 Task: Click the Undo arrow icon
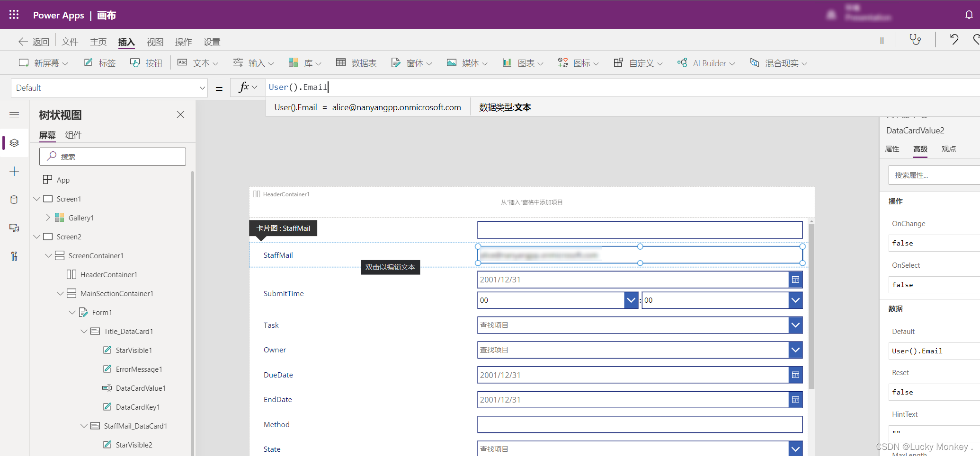click(954, 40)
